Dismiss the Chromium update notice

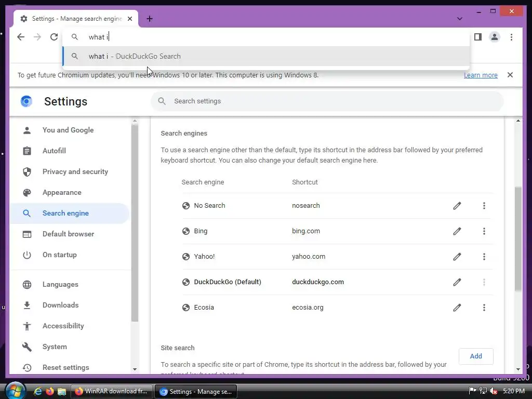(x=510, y=75)
